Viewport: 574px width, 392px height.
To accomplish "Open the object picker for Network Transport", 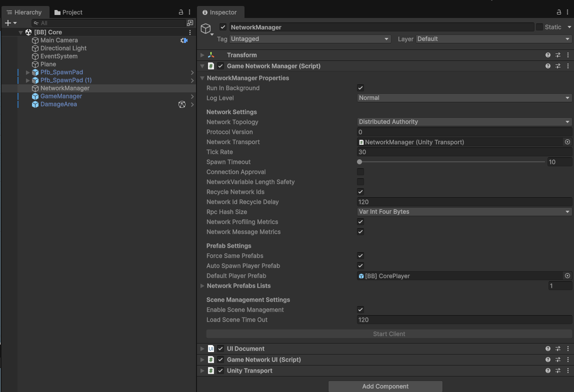I will pyautogui.click(x=567, y=142).
